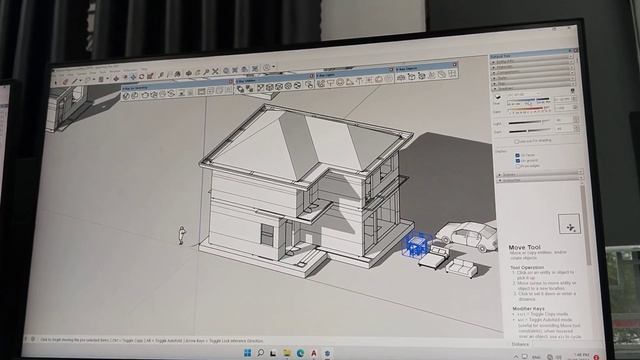Click first icon in V-Ray Utilities toolbar
The image size is (640, 360).
(x=240, y=89)
